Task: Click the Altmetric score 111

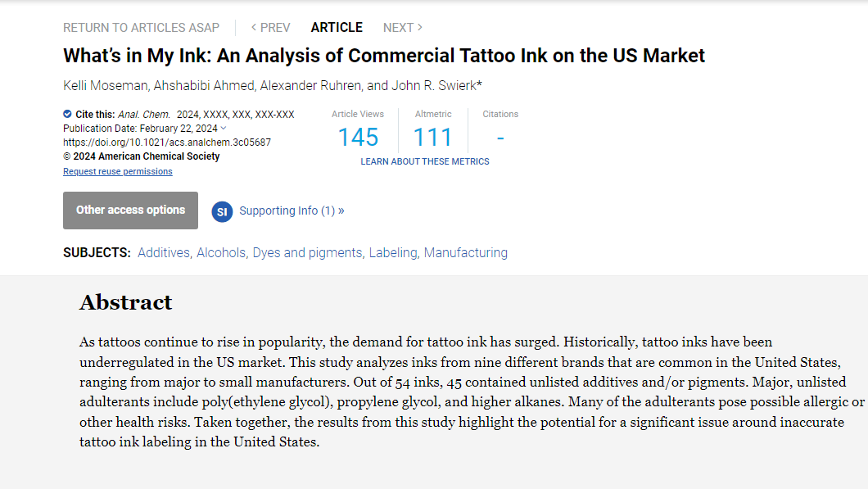Action: tap(432, 137)
